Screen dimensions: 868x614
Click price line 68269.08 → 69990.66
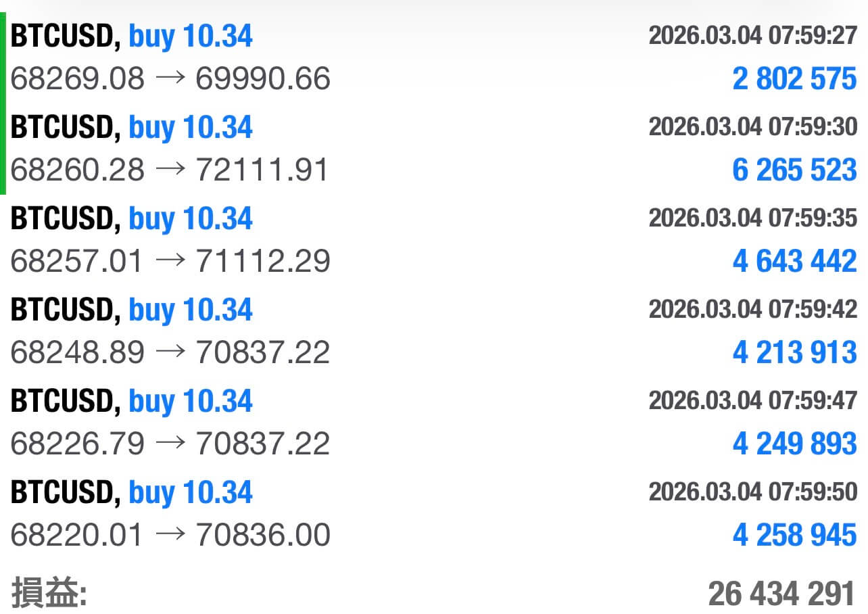pos(170,79)
